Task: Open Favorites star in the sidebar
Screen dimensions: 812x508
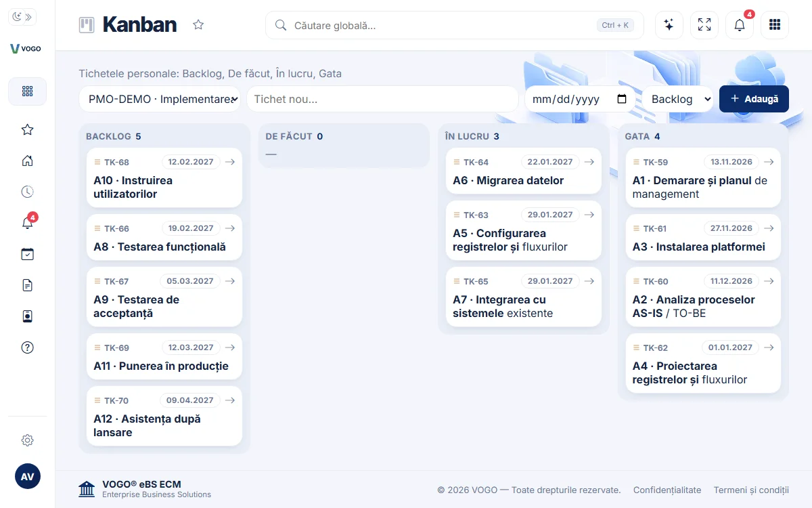Action: point(27,129)
